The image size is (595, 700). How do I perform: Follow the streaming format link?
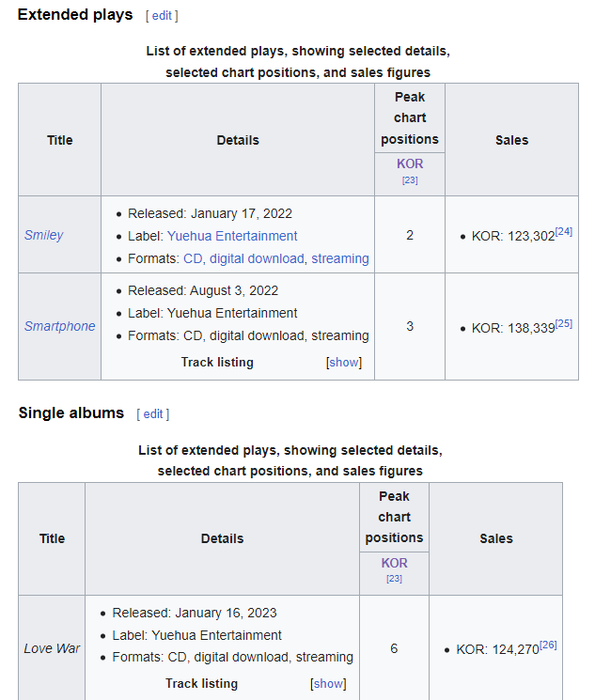tap(340, 258)
